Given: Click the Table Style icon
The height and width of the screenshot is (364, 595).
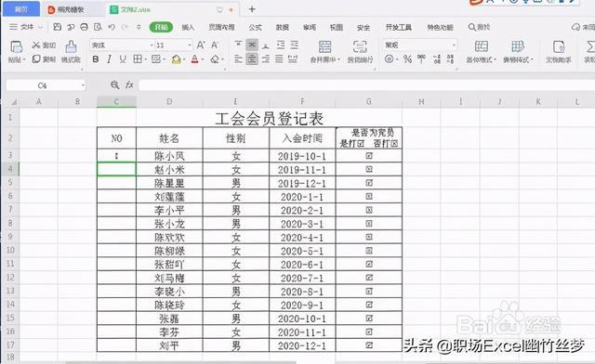Looking at the screenshot, I should (x=518, y=46).
